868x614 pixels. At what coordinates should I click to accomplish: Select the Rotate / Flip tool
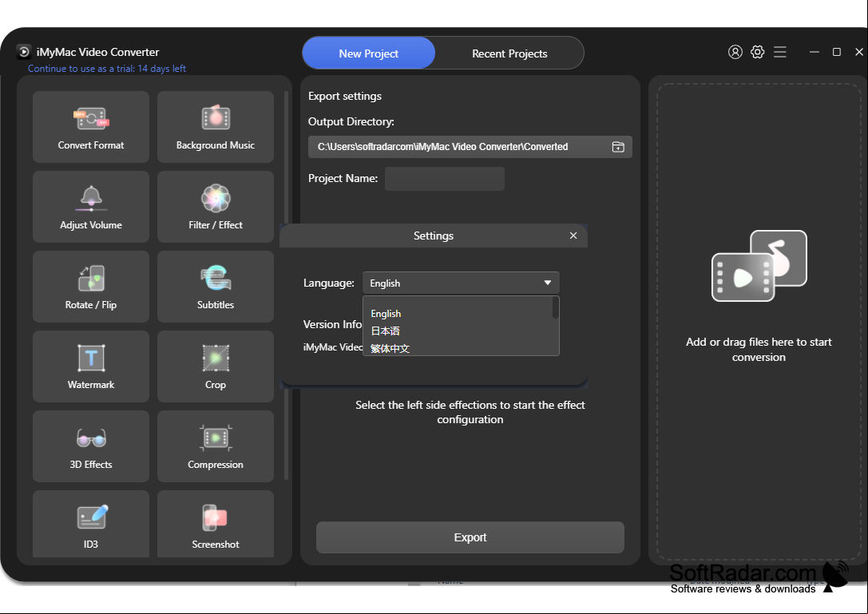pos(91,286)
